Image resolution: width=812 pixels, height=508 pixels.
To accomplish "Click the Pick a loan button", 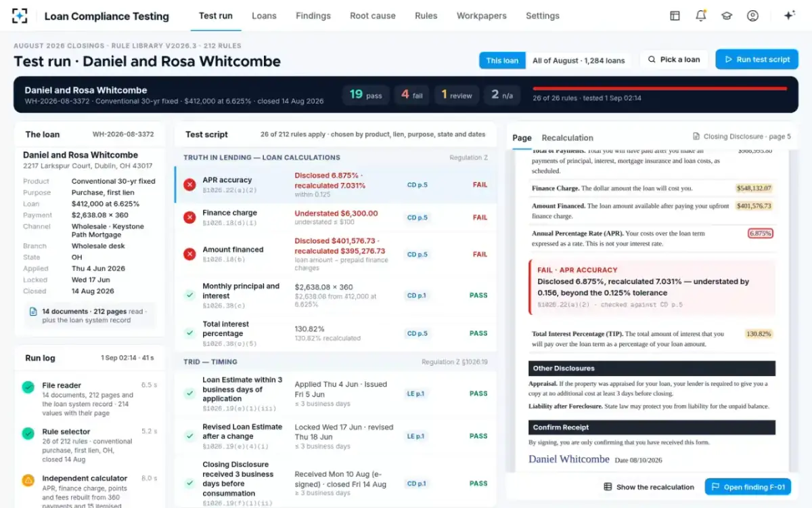I will coord(674,60).
